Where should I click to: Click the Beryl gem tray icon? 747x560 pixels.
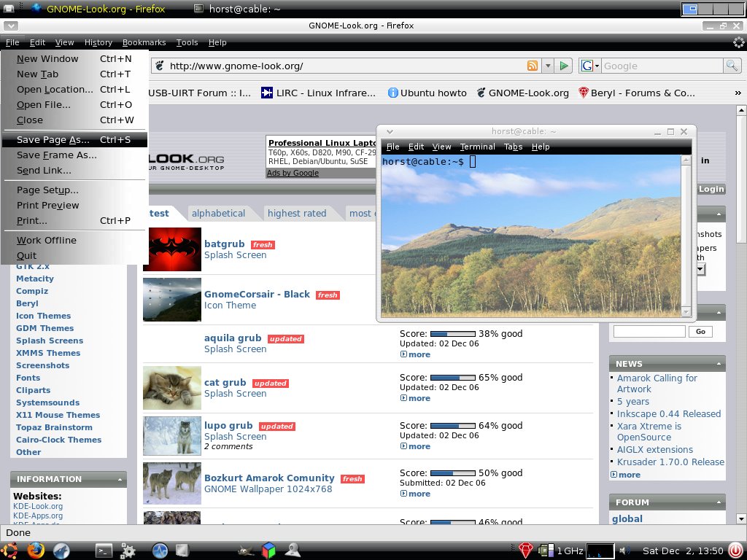pyautogui.click(x=525, y=551)
